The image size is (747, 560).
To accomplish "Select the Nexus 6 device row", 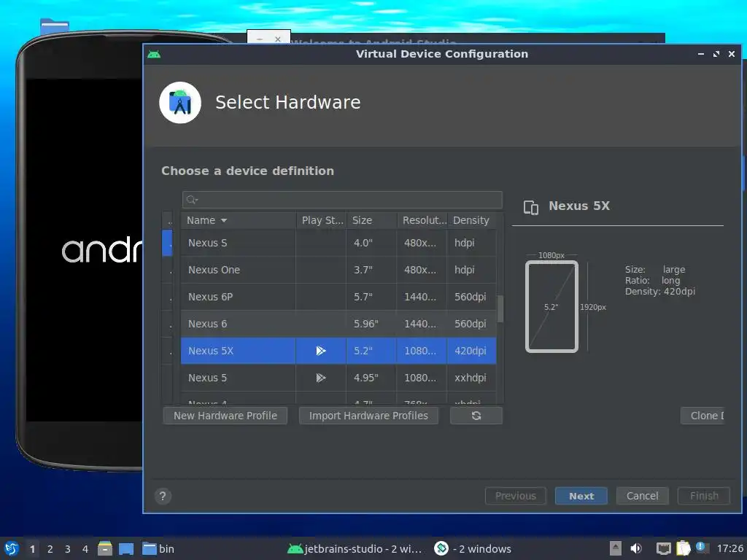I will click(x=338, y=324).
